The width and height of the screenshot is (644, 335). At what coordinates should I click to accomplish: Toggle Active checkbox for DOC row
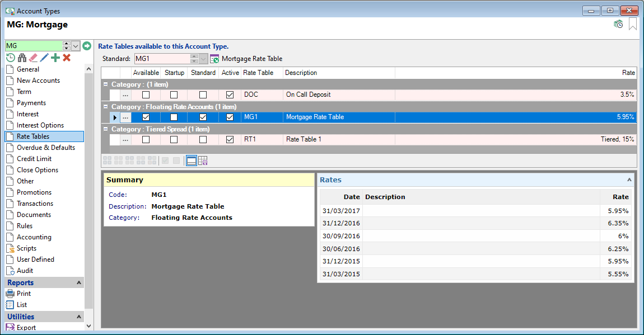(230, 95)
